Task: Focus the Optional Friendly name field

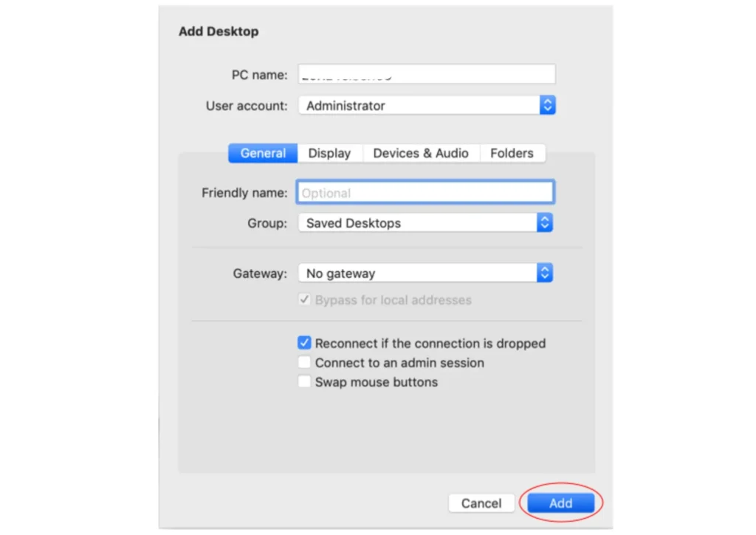Action: click(x=425, y=191)
